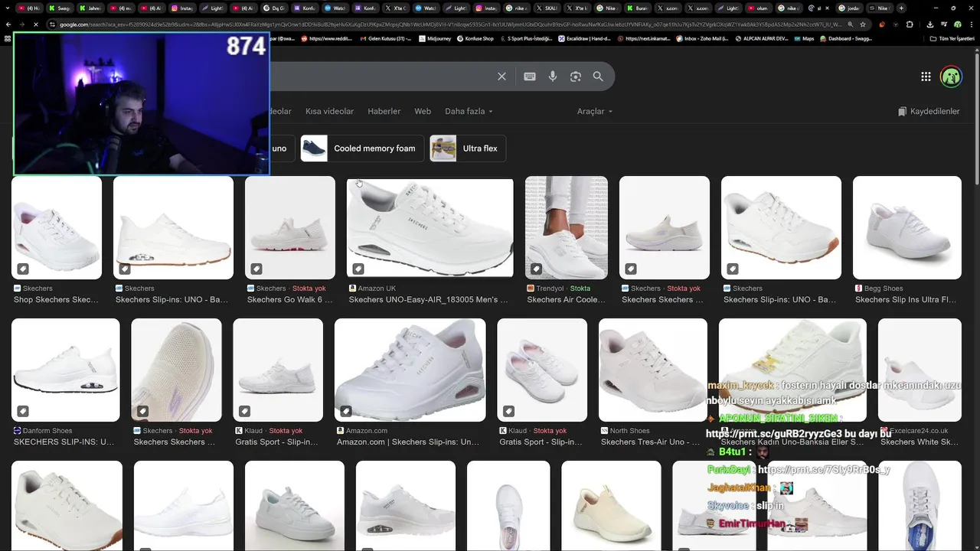Open the Begg Shoes Slip Ins image
This screenshot has height=551, width=980.
pos(907,227)
